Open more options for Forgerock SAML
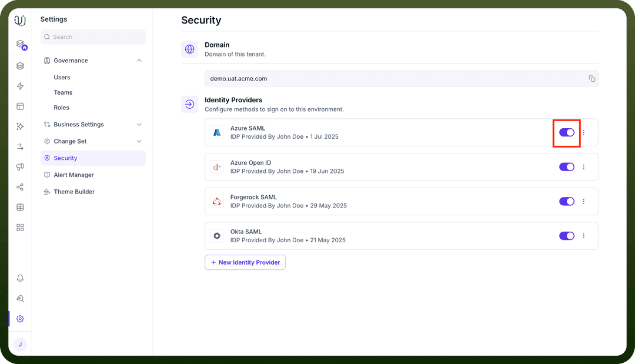 [x=584, y=201]
